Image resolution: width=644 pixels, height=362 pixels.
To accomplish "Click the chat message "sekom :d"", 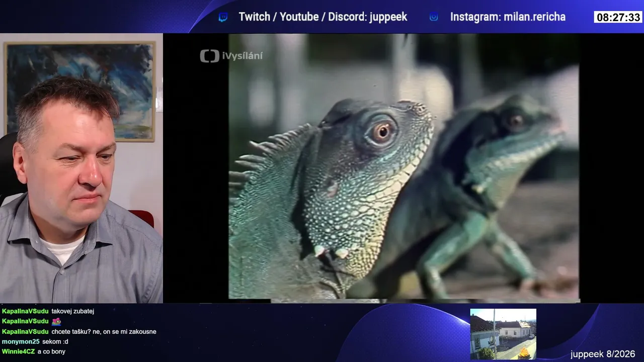I will tap(55, 341).
